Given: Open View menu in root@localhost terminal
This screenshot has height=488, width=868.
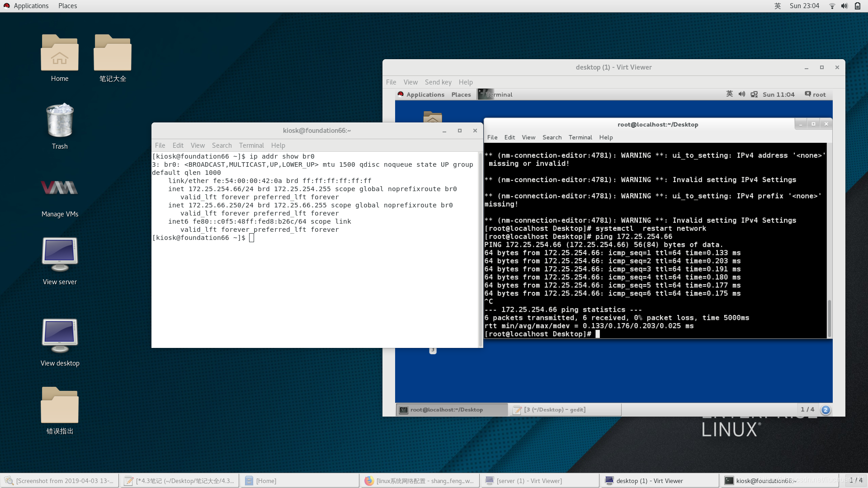Looking at the screenshot, I should 528,137.
